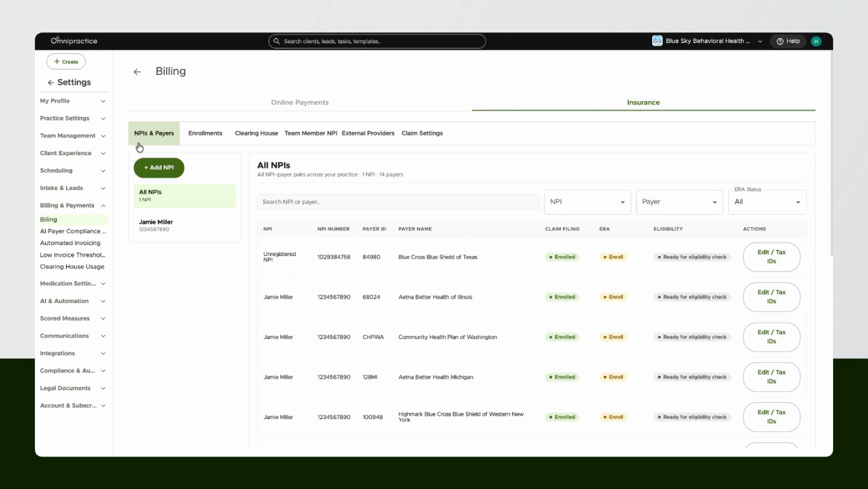Click the Billing page back arrow
The image size is (868, 489).
[137, 71]
